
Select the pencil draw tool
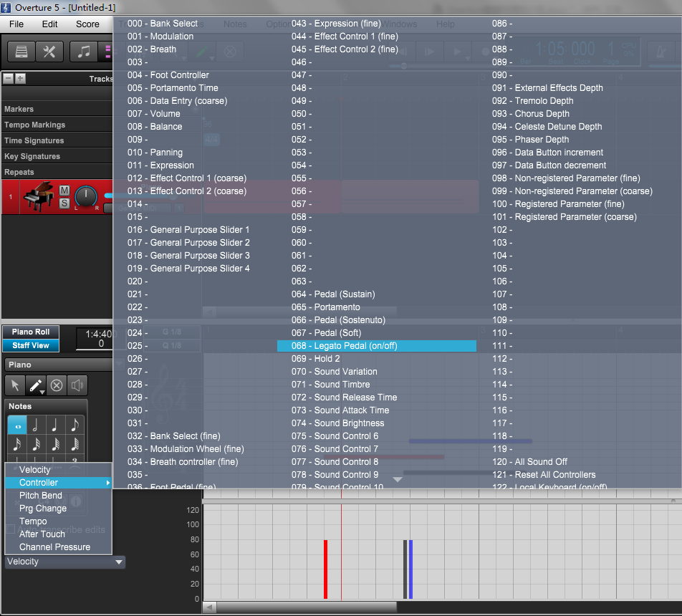pos(35,385)
